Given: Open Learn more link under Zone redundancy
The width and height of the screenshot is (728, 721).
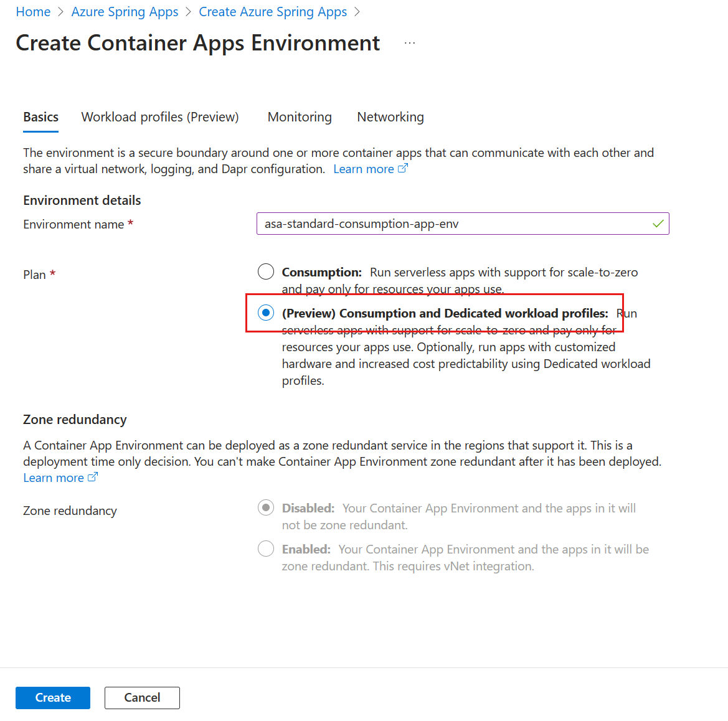Looking at the screenshot, I should [x=60, y=478].
